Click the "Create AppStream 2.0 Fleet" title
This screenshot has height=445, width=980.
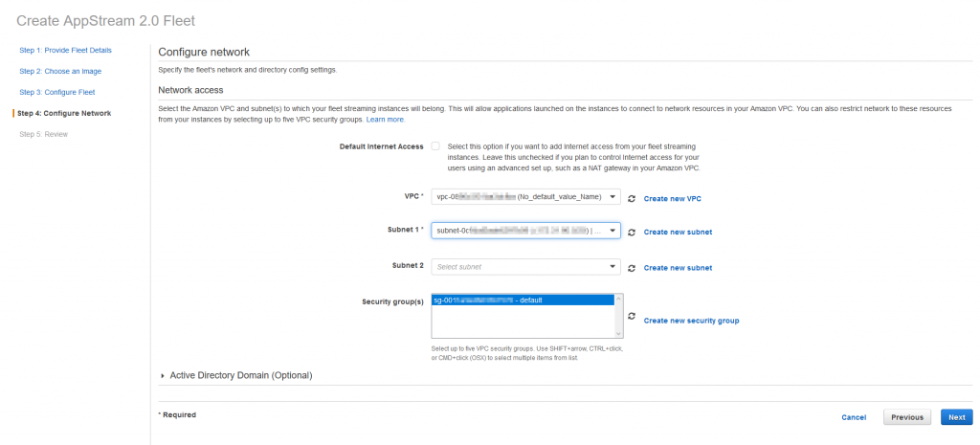tap(105, 21)
